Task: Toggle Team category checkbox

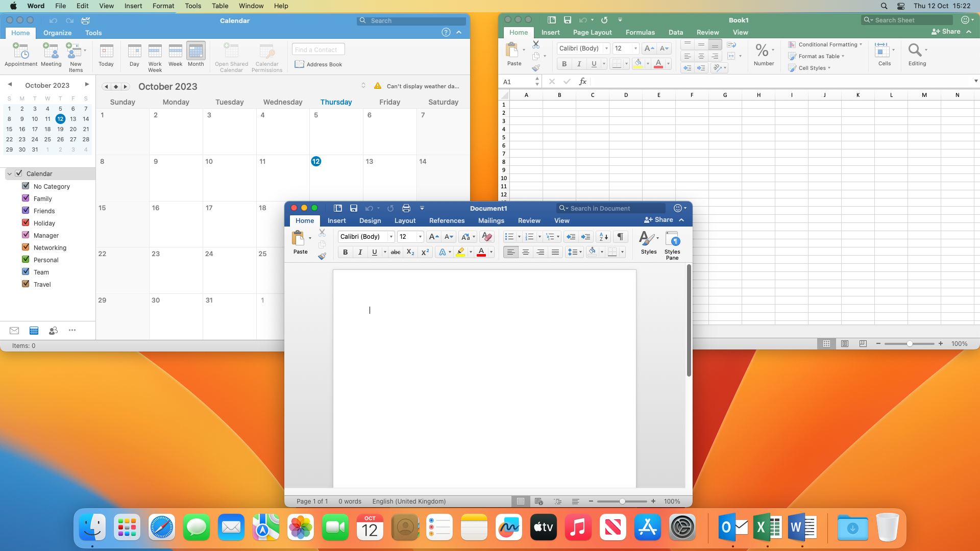Action: [26, 272]
